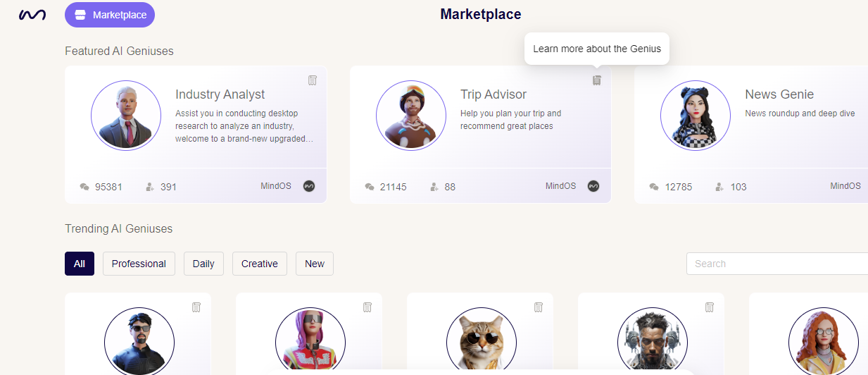This screenshot has height=375, width=868.
Task: Click inside the Search input field
Action: 777,264
